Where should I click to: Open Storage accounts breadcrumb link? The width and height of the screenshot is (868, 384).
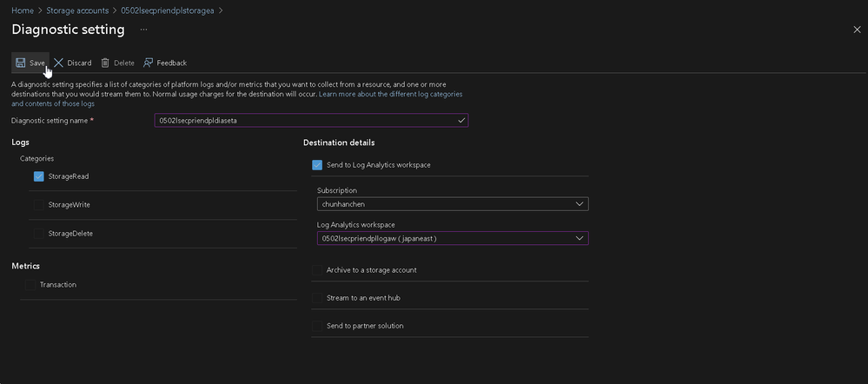77,10
